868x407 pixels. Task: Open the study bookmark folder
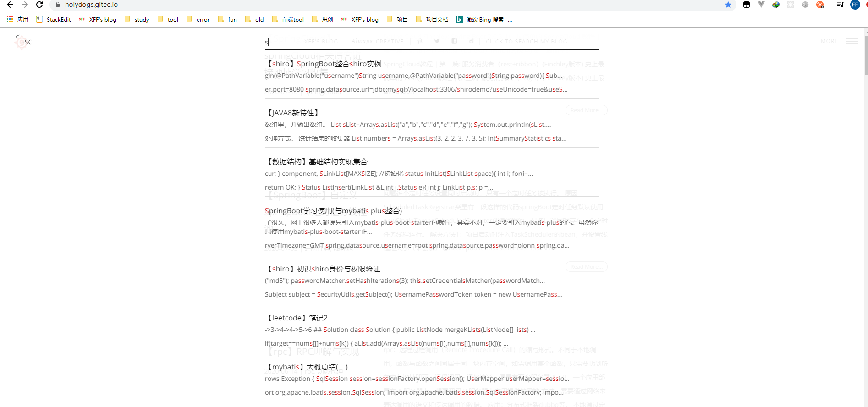tap(137, 19)
